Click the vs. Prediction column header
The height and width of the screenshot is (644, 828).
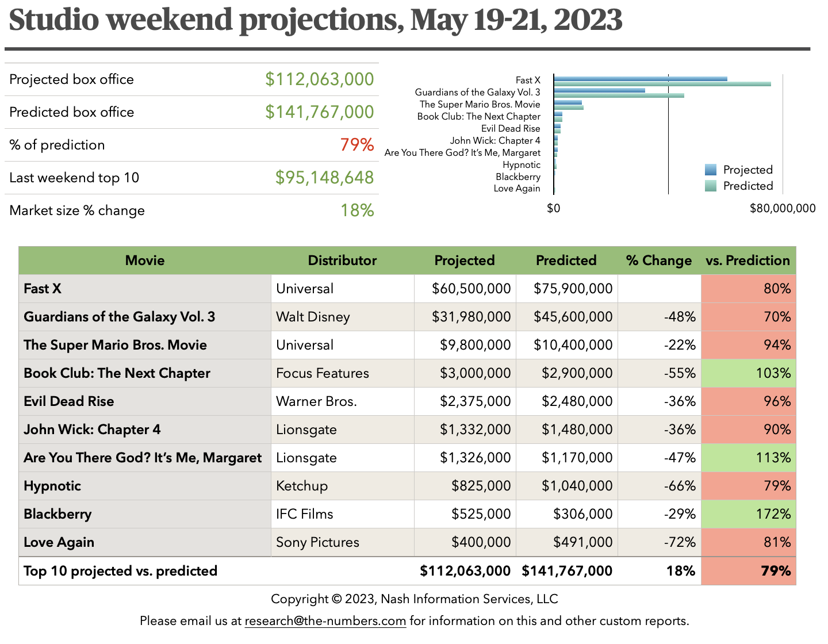coord(747,260)
